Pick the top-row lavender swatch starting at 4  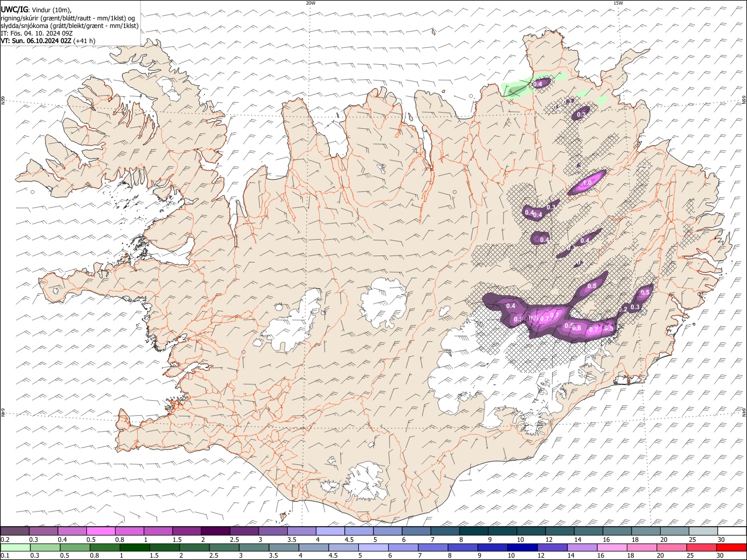330,531
